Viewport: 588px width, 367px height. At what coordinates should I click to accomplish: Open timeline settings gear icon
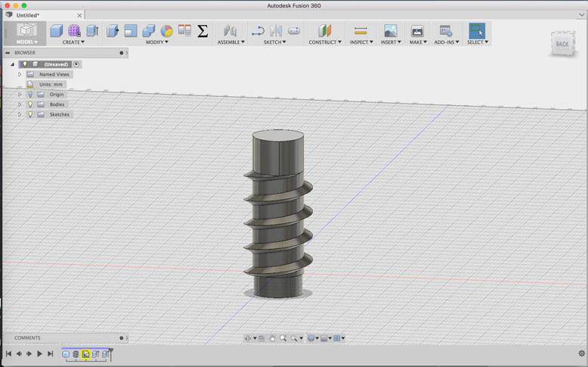pos(581,353)
